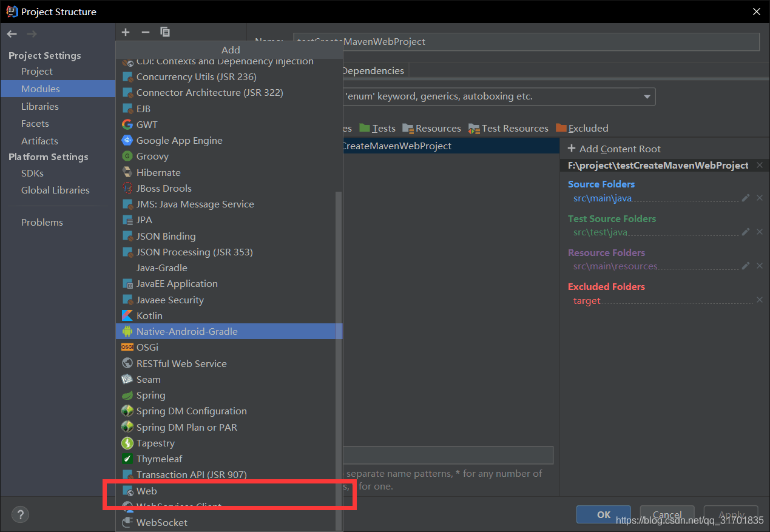
Task: Remove src\main\java source folder
Action: pyautogui.click(x=760, y=198)
